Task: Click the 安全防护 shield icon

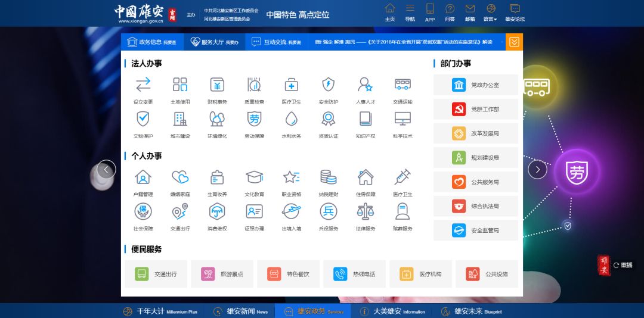Action: (328, 85)
